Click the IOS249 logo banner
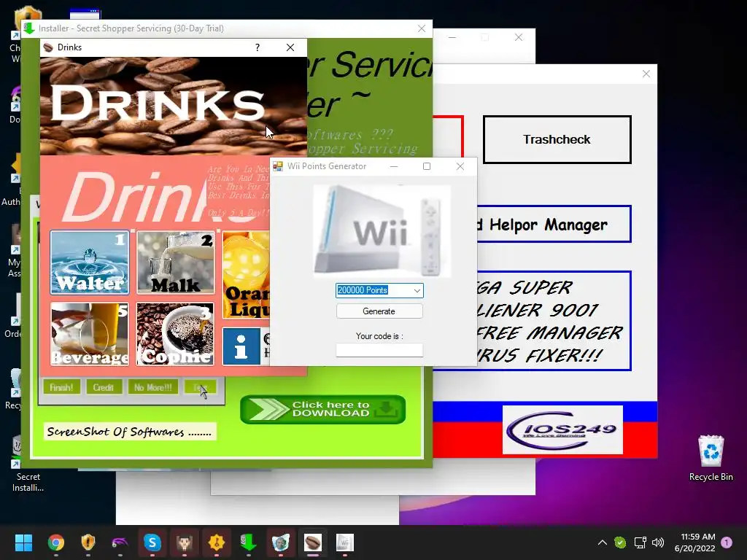747x560 pixels. 562,430
